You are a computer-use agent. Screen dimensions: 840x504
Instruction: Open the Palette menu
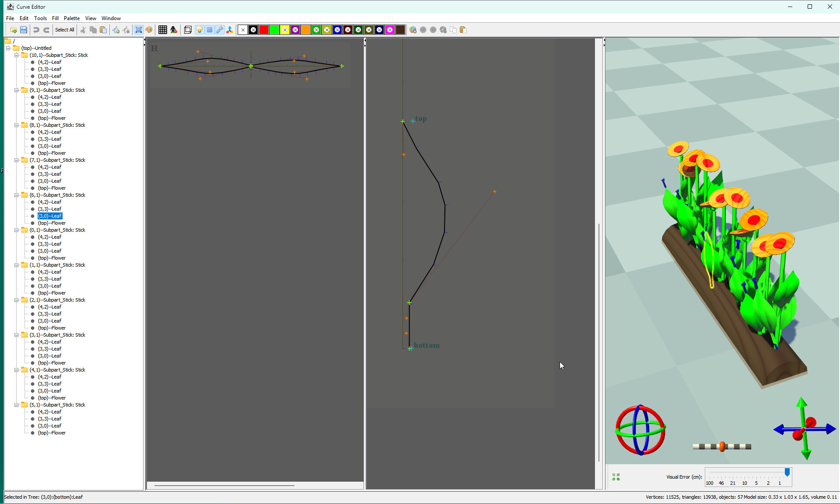71,18
